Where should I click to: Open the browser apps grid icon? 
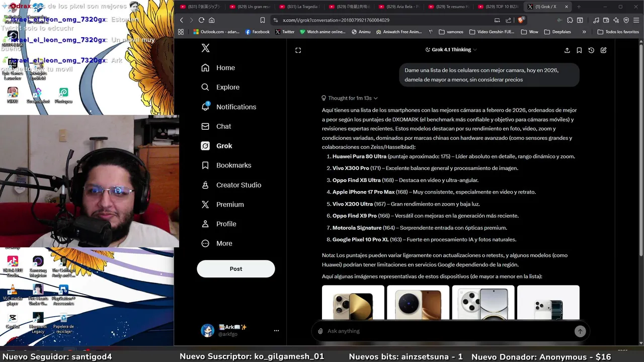pos(181,32)
